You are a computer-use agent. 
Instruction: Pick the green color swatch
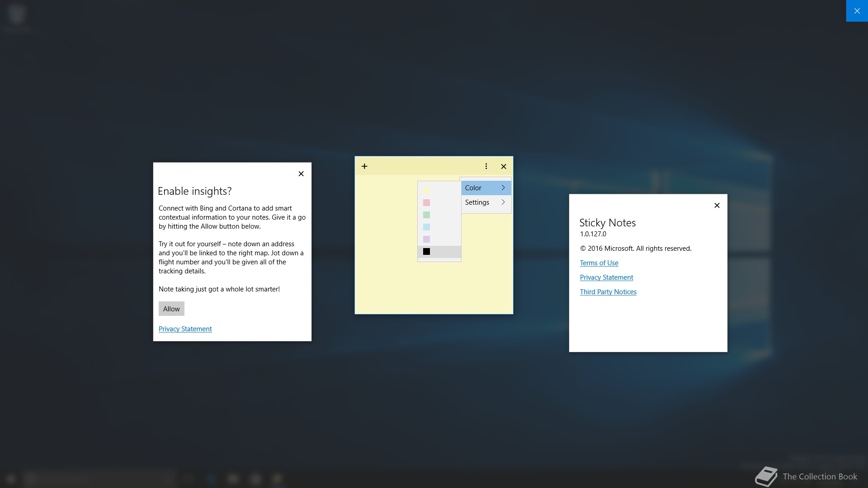tap(426, 215)
